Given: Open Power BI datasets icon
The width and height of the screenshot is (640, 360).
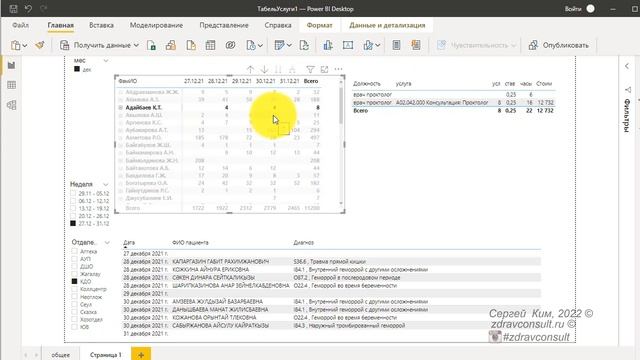Looking at the screenshot, I should click(x=171, y=45).
